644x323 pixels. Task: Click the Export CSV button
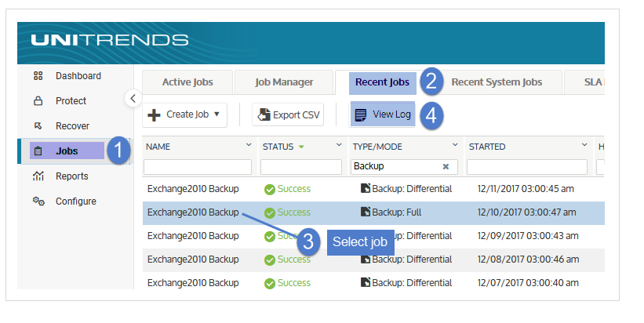[x=288, y=115]
